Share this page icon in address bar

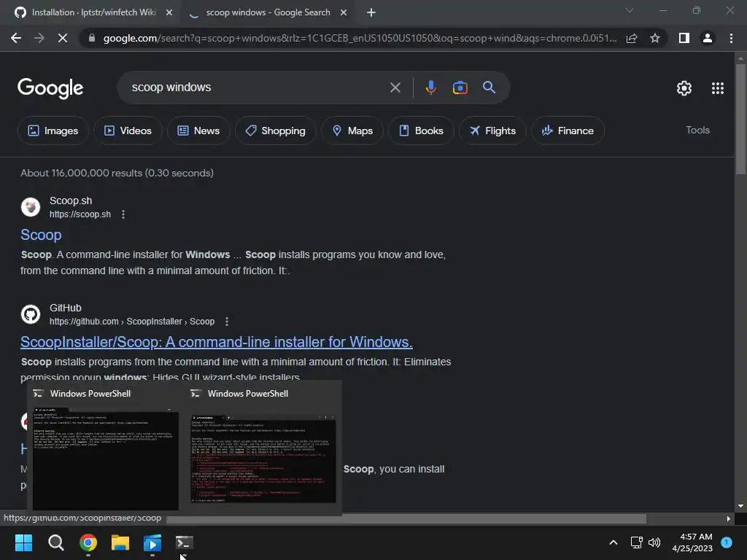coord(632,38)
